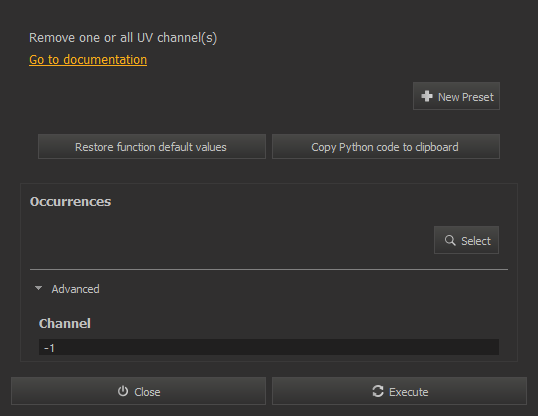Click the separator line above Advanced
This screenshot has height=416, width=538.
(x=269, y=269)
